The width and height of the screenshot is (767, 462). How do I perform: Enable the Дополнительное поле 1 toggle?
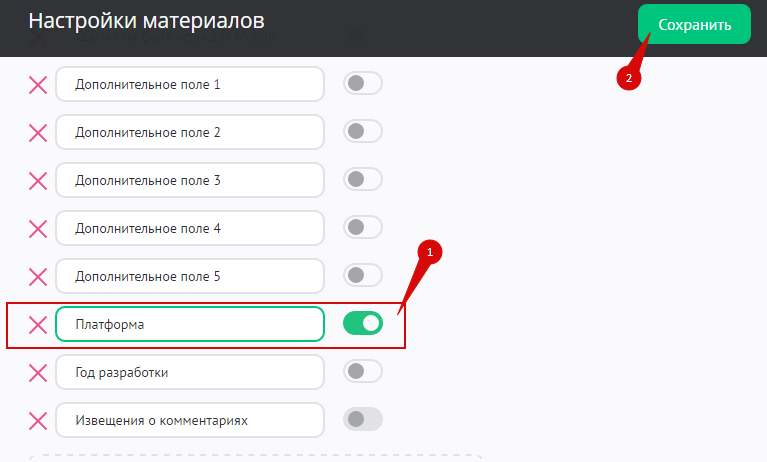(x=362, y=85)
